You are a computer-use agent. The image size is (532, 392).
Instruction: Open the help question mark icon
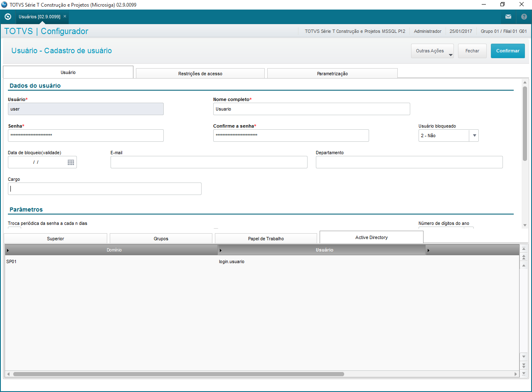click(x=524, y=17)
